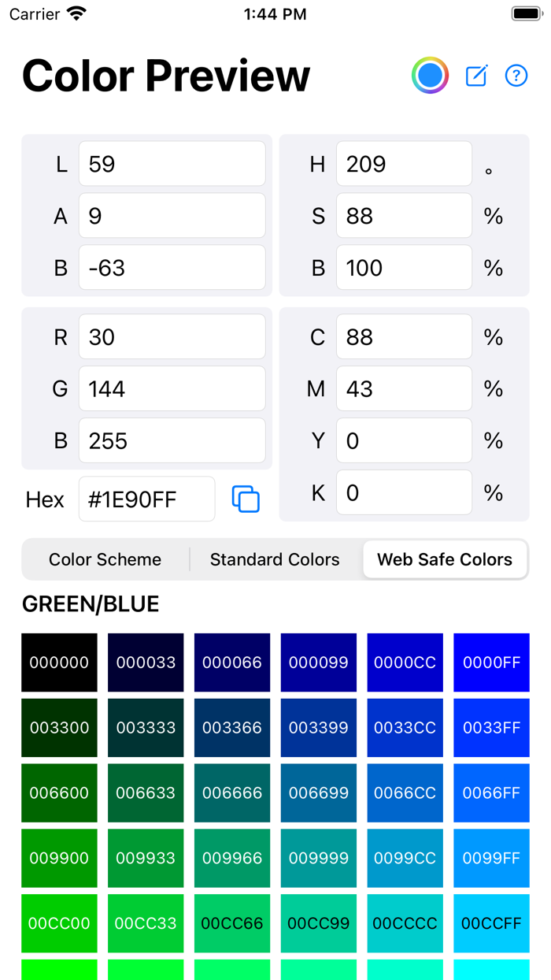This screenshot has width=551, height=980.
Task: Tap the 003333 dark green swatch
Action: pyautogui.click(x=146, y=728)
